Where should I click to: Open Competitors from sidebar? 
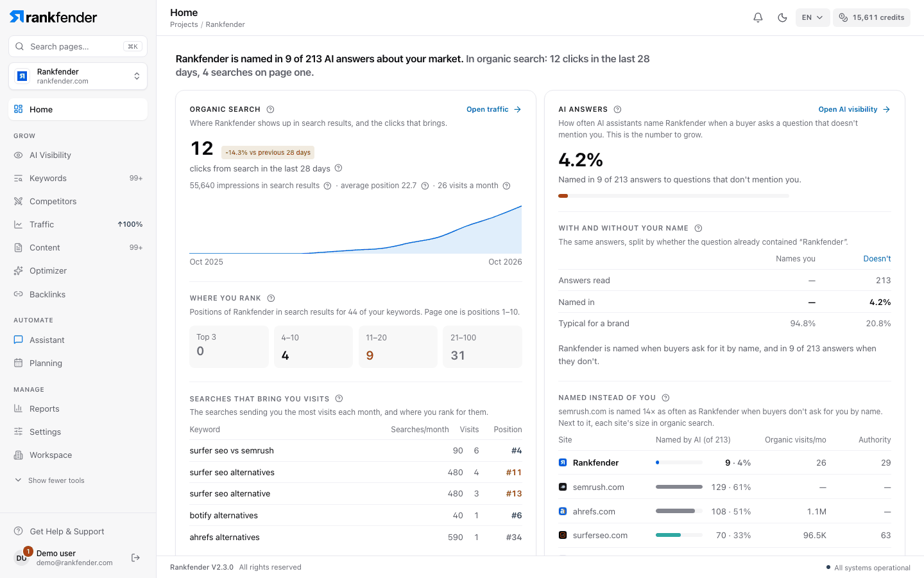[78, 202]
